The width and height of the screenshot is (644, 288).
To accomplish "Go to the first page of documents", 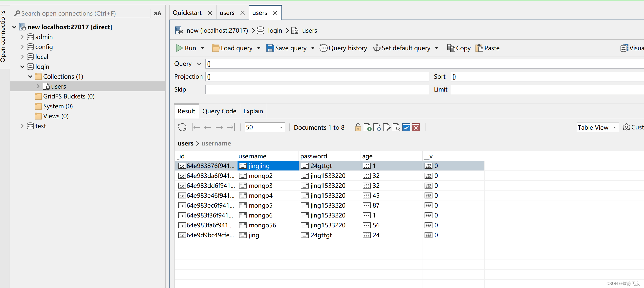I will 196,127.
